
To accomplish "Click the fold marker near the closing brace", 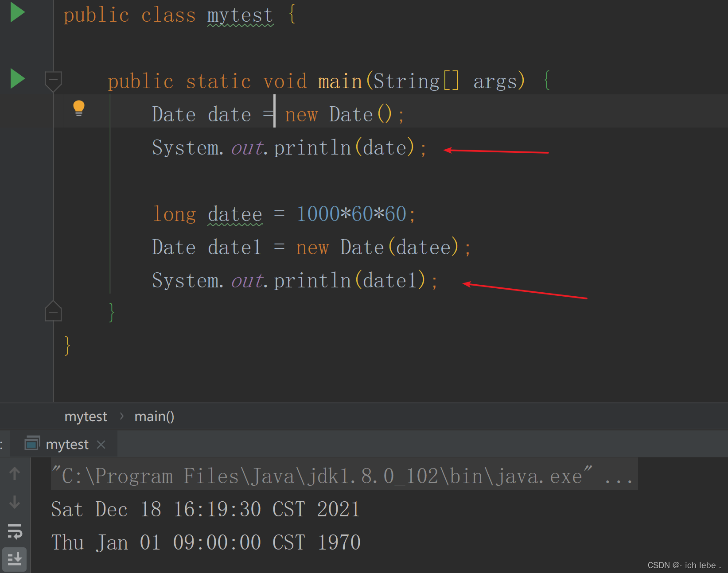I will [x=53, y=311].
